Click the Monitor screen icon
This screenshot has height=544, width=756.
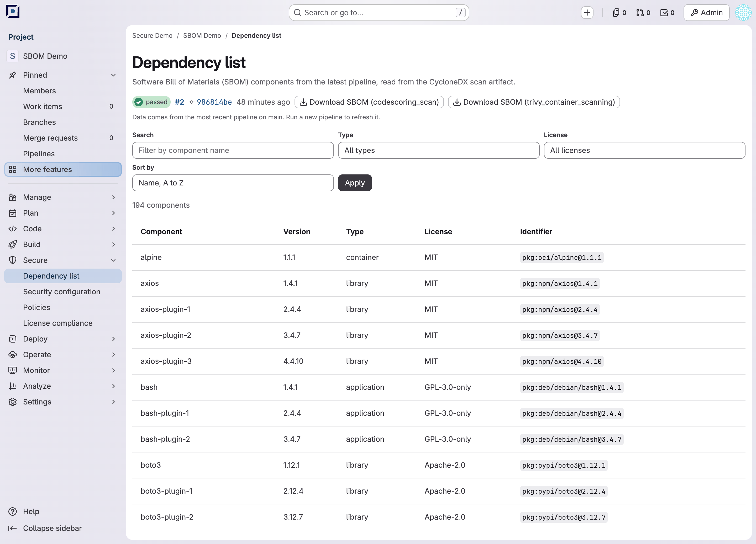(x=13, y=370)
